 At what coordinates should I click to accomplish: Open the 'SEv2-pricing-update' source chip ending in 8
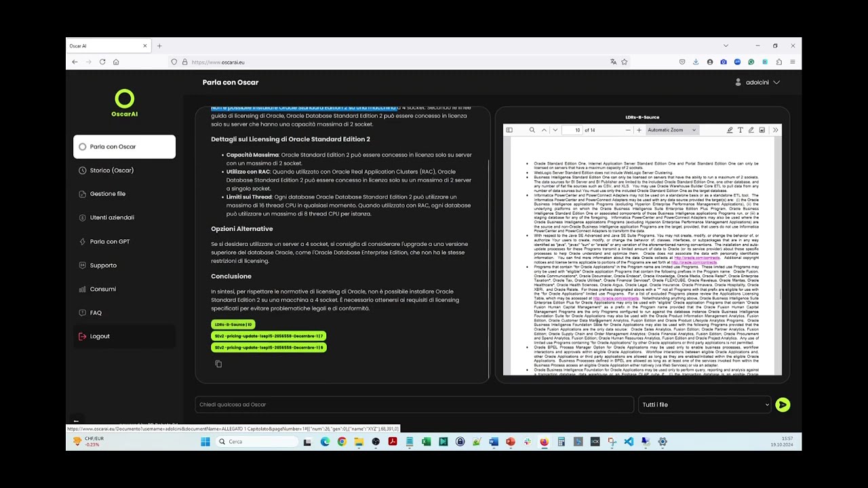269,348
